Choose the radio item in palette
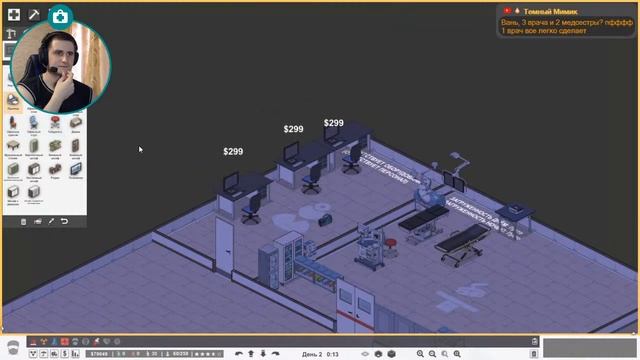Screen dimensions: 640x360 (x=55, y=170)
